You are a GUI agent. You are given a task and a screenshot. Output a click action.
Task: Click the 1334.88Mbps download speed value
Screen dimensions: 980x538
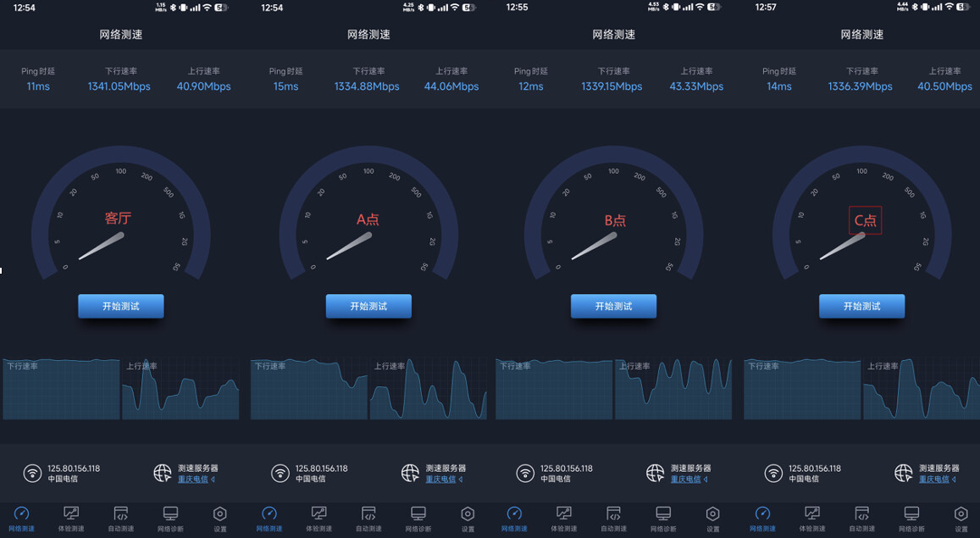(x=367, y=86)
